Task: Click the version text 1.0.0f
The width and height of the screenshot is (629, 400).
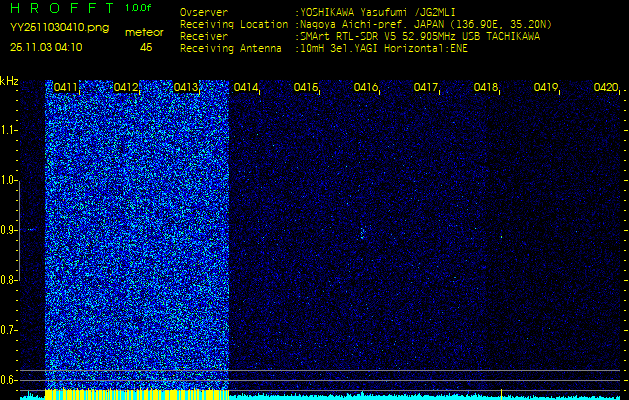Action: click(x=138, y=8)
